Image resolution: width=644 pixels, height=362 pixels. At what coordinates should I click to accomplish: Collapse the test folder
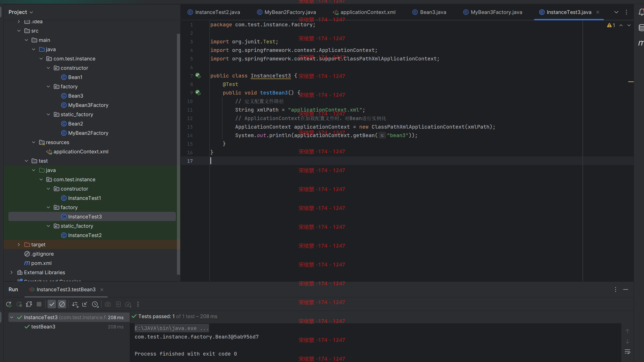pyautogui.click(x=26, y=161)
